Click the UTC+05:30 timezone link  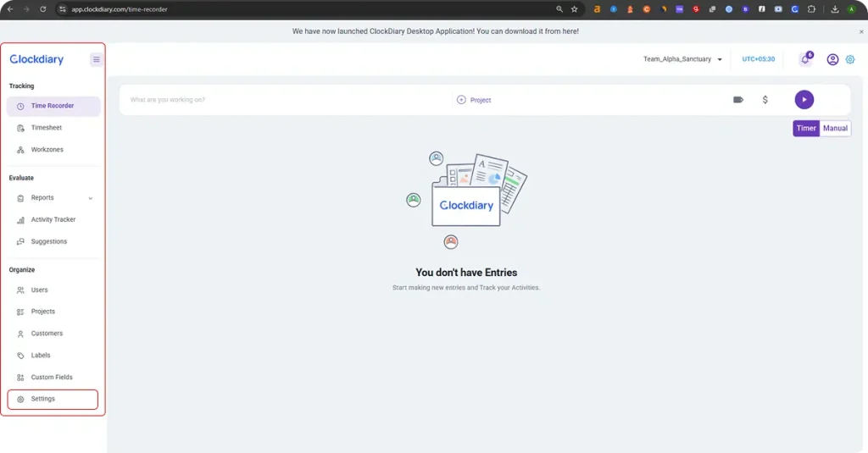759,59
